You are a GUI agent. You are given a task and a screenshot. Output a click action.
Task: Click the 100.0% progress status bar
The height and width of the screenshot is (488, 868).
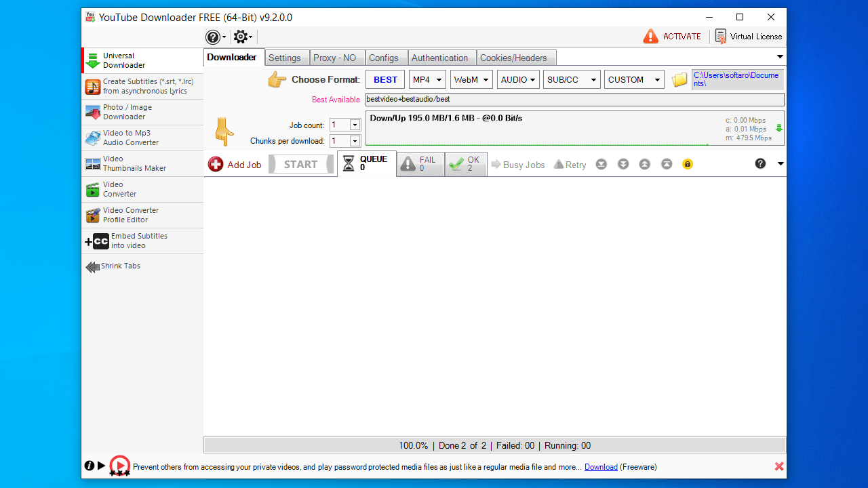click(495, 445)
